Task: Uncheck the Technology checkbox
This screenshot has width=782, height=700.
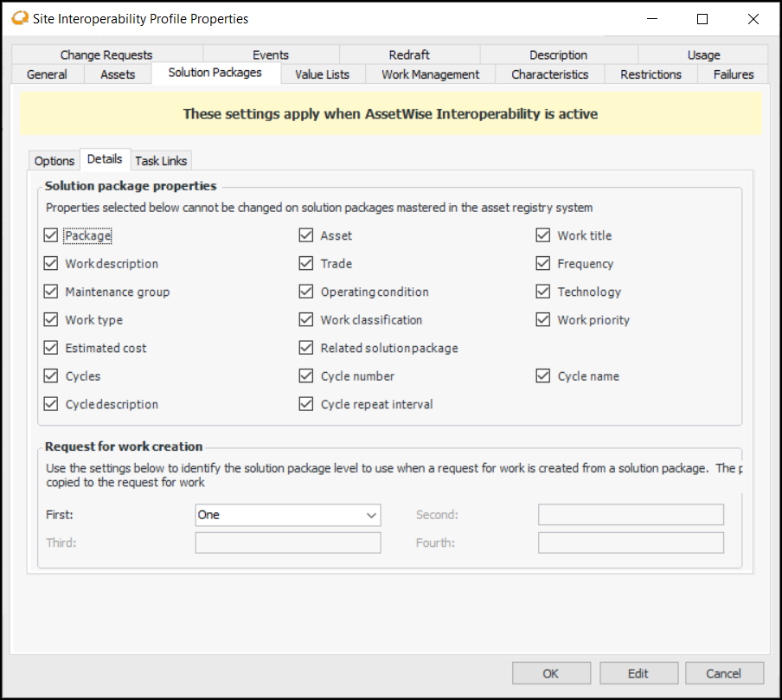Action: [x=543, y=292]
